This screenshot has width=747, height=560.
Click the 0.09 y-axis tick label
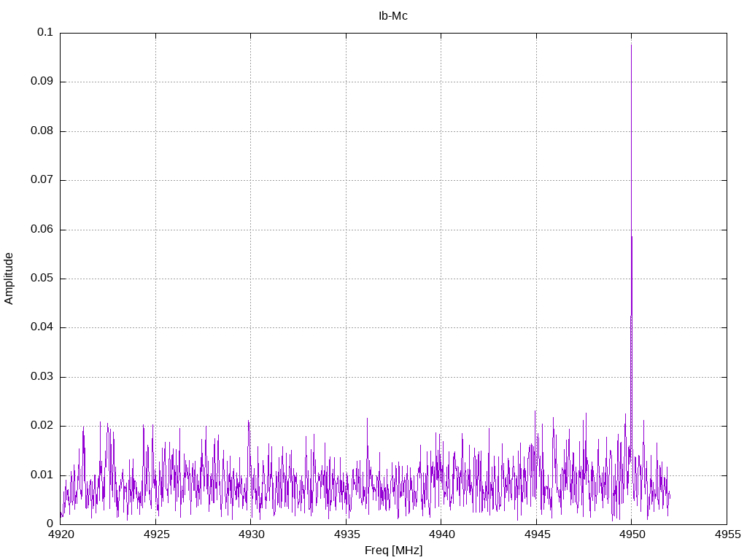tap(42, 82)
